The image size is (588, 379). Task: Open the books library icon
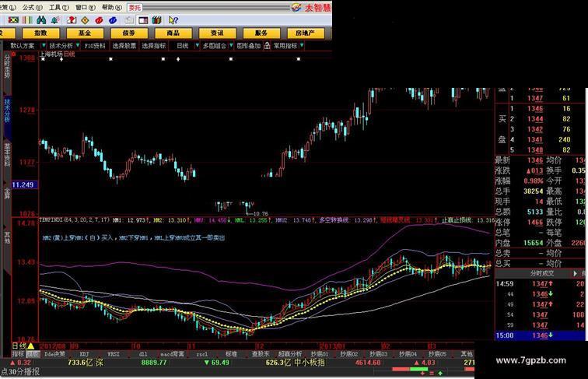[x=157, y=20]
